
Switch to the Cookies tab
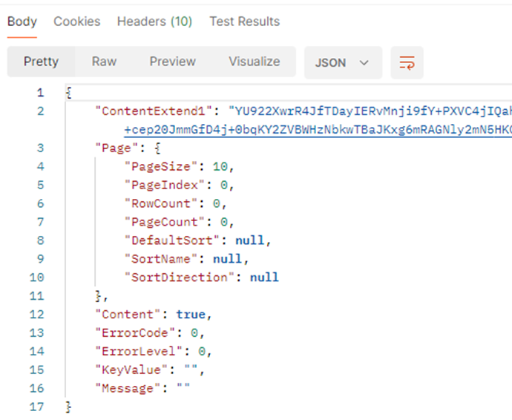coord(76,22)
